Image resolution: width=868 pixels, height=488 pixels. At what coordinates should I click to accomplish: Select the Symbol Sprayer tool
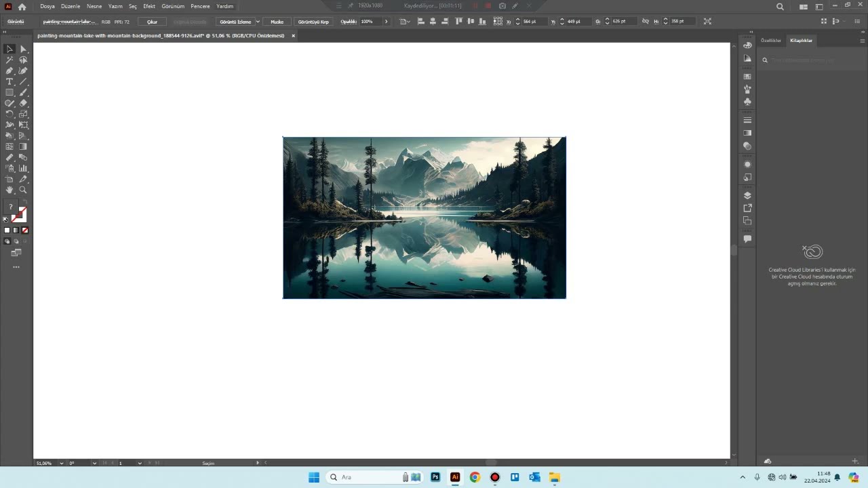point(9,168)
